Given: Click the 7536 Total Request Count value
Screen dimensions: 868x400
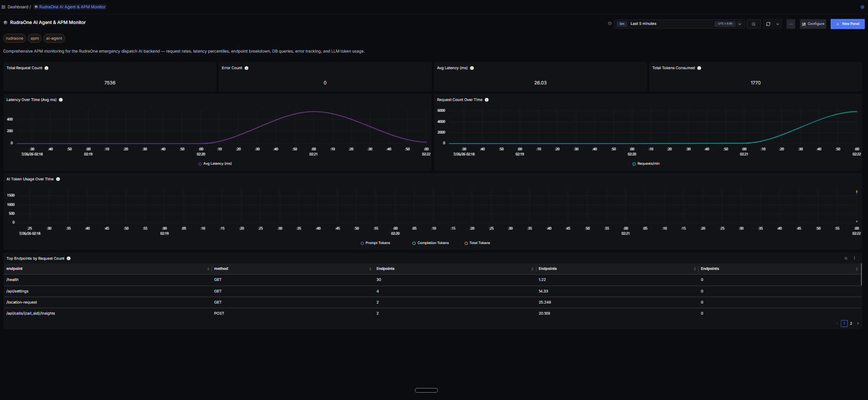Looking at the screenshot, I should coord(110,83).
